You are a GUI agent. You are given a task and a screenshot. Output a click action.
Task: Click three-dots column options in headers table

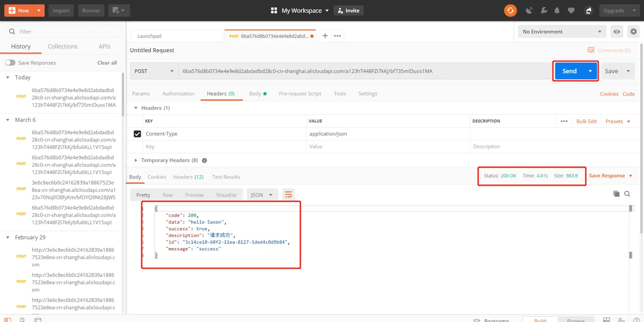pyautogui.click(x=564, y=121)
